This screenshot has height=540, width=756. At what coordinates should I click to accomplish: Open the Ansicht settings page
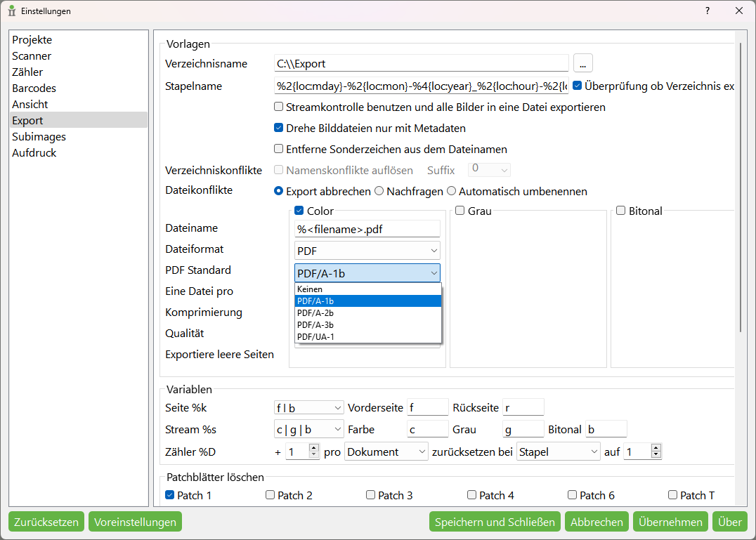(x=78, y=104)
